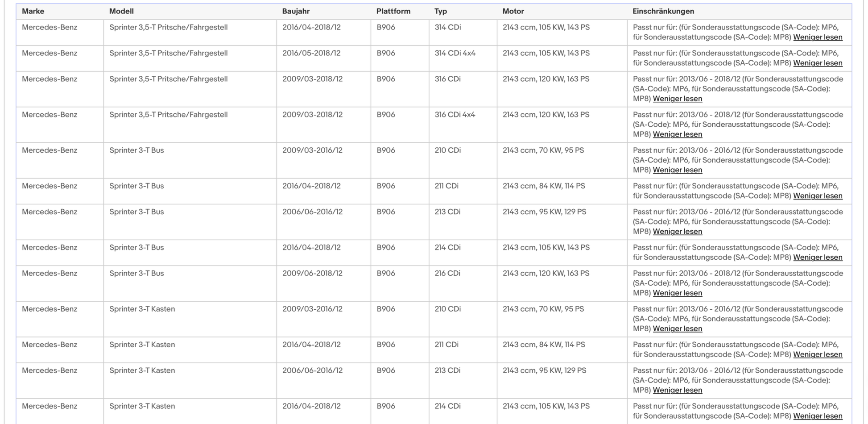Click Weniger lesen for Bus 214 CDi
Viewport: 868px width, 424px height.
[x=818, y=258]
